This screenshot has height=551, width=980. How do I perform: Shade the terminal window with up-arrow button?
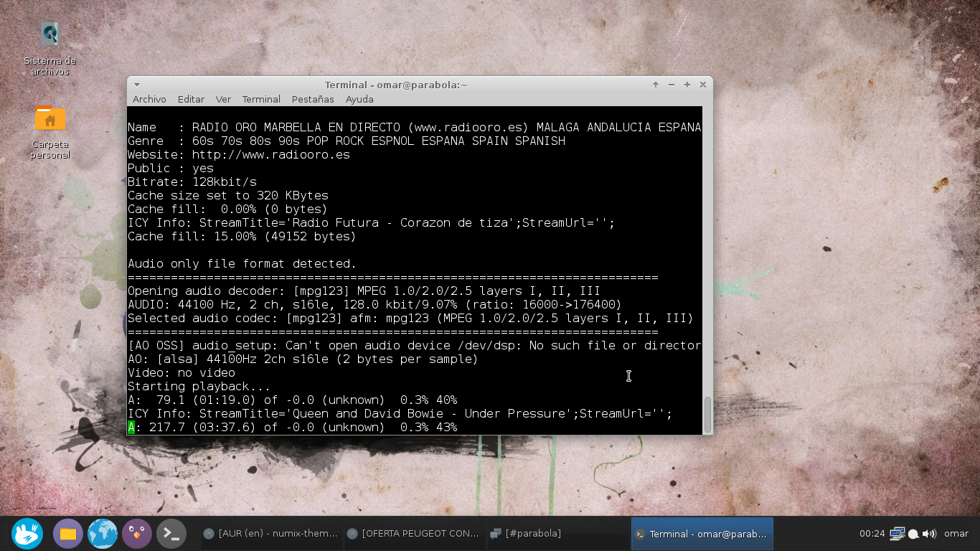point(656,85)
